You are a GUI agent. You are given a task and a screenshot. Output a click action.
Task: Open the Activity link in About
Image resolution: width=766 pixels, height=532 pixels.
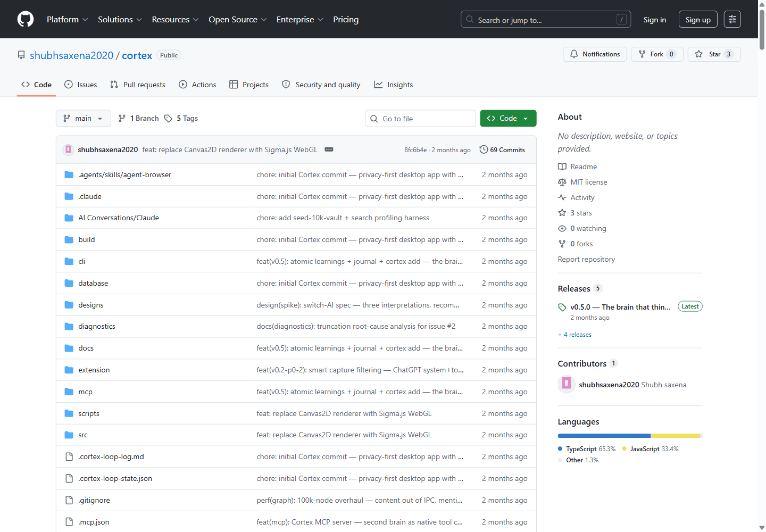(x=577, y=197)
